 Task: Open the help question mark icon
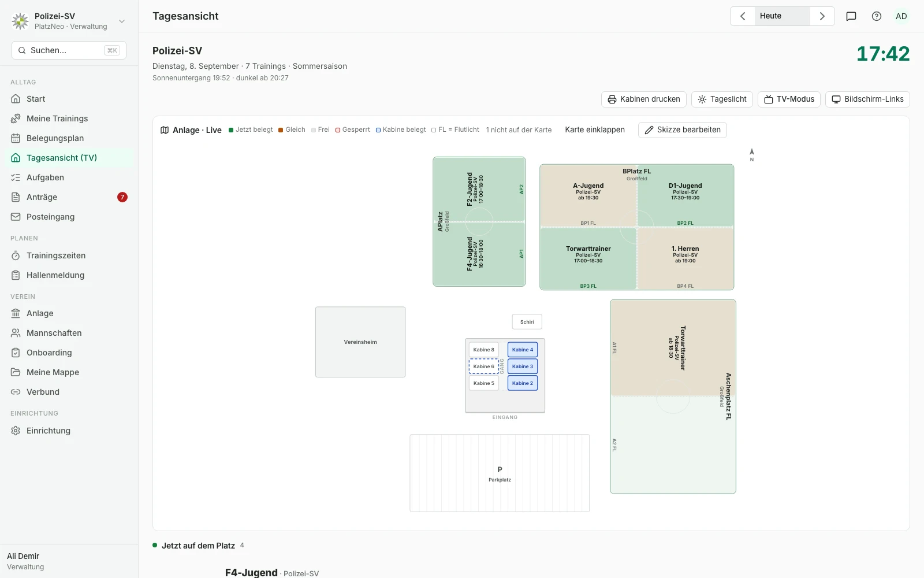pos(877,16)
